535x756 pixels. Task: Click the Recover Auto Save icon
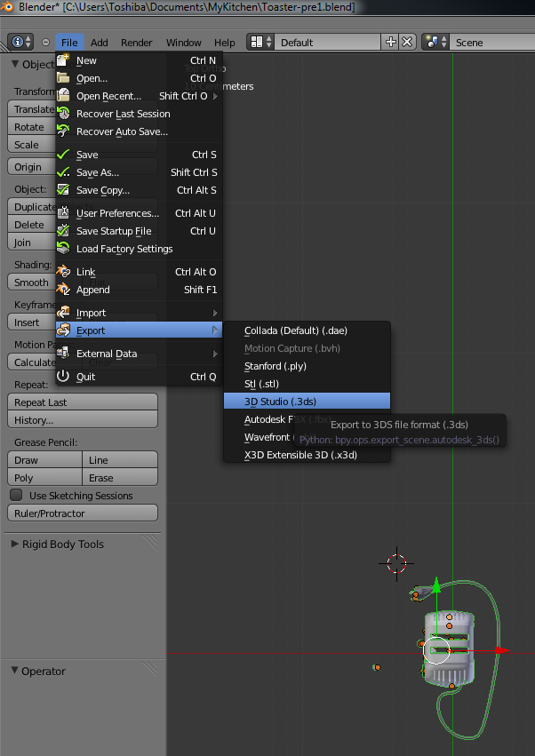click(x=63, y=131)
